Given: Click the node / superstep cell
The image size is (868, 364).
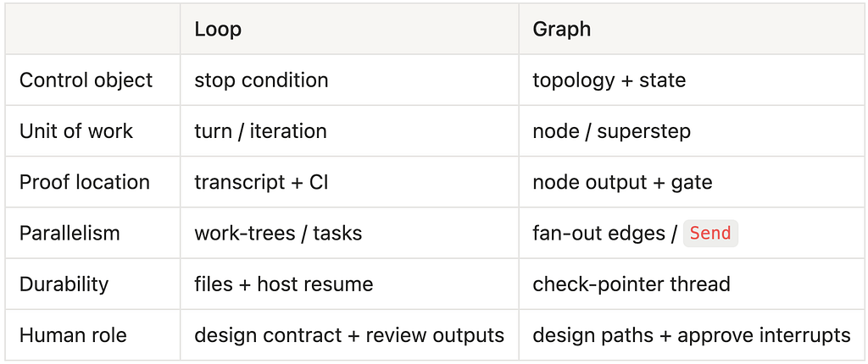Looking at the screenshot, I should click(692, 131).
